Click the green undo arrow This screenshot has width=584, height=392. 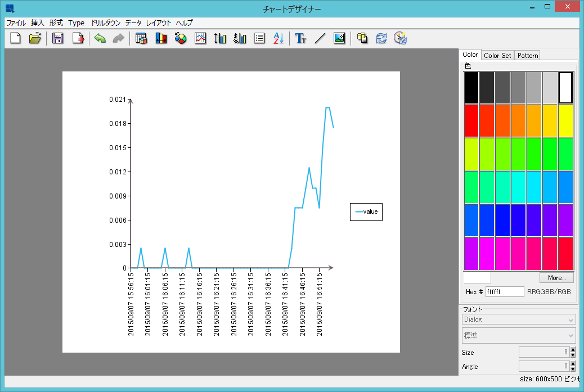pos(100,38)
